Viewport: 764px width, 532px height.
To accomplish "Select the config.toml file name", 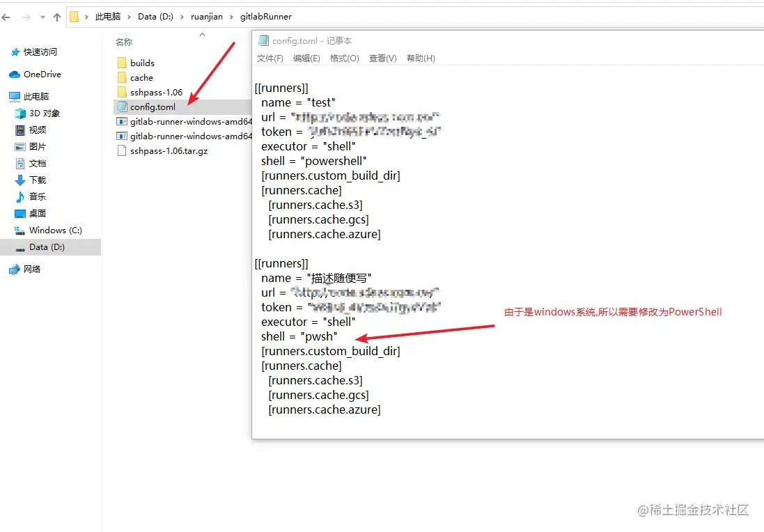I will tap(153, 107).
